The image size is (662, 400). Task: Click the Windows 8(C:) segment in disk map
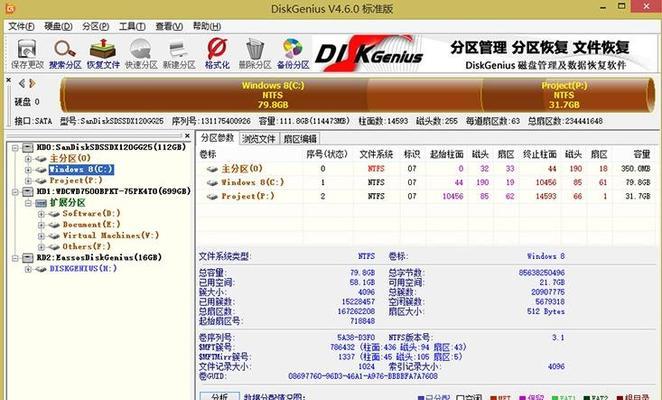(x=272, y=95)
